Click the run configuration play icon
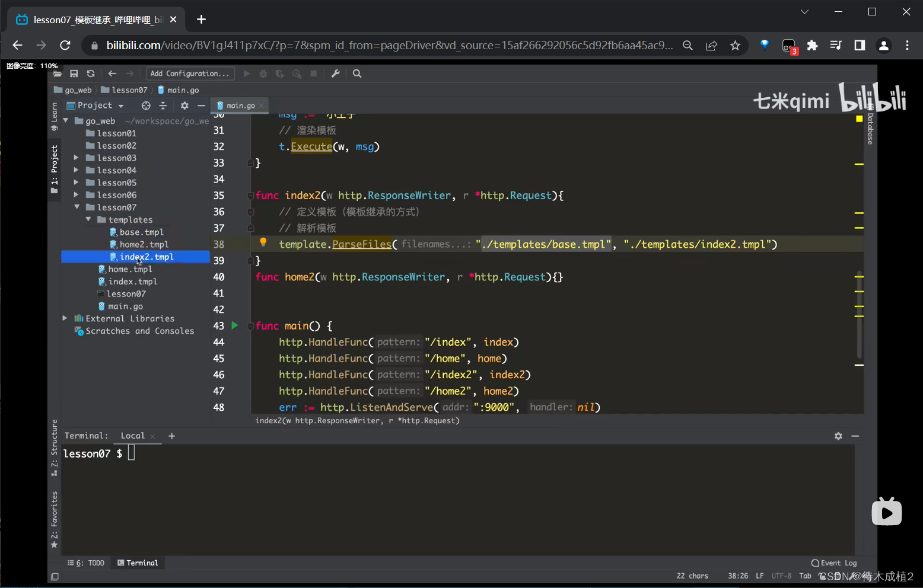The image size is (923, 588). (247, 73)
